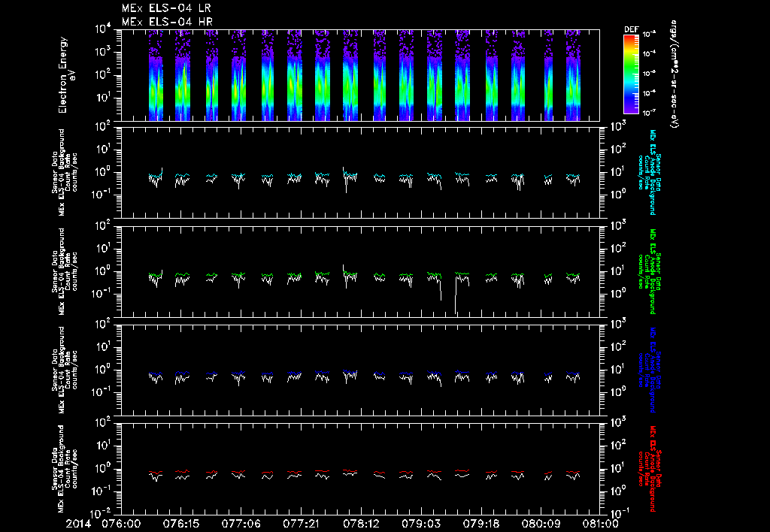Select the "Electron Energy eV" axis label

coord(66,75)
